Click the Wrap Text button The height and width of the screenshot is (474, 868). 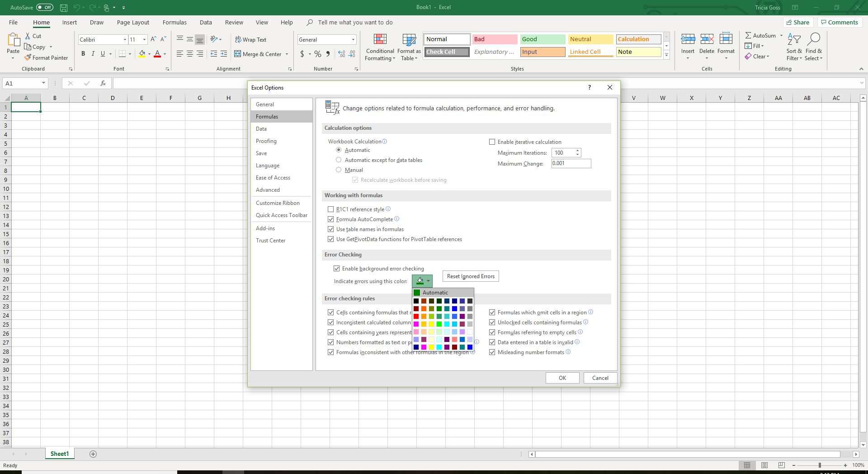pyautogui.click(x=250, y=39)
